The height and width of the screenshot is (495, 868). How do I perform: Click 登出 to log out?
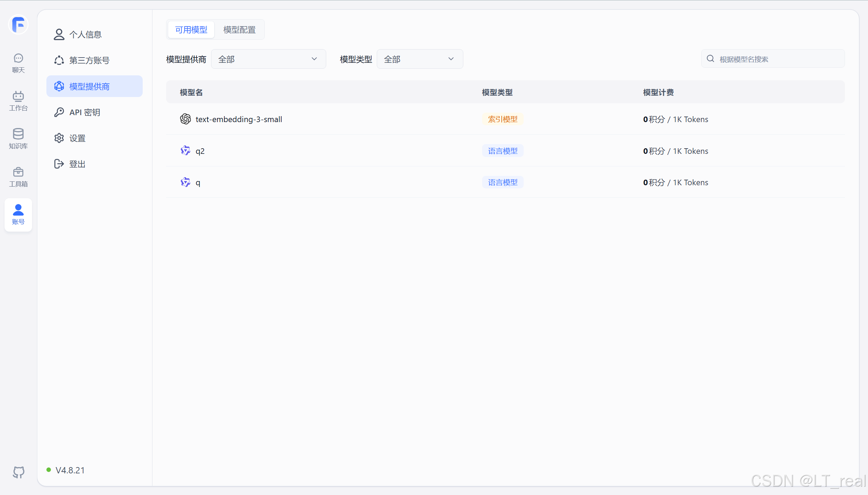77,164
